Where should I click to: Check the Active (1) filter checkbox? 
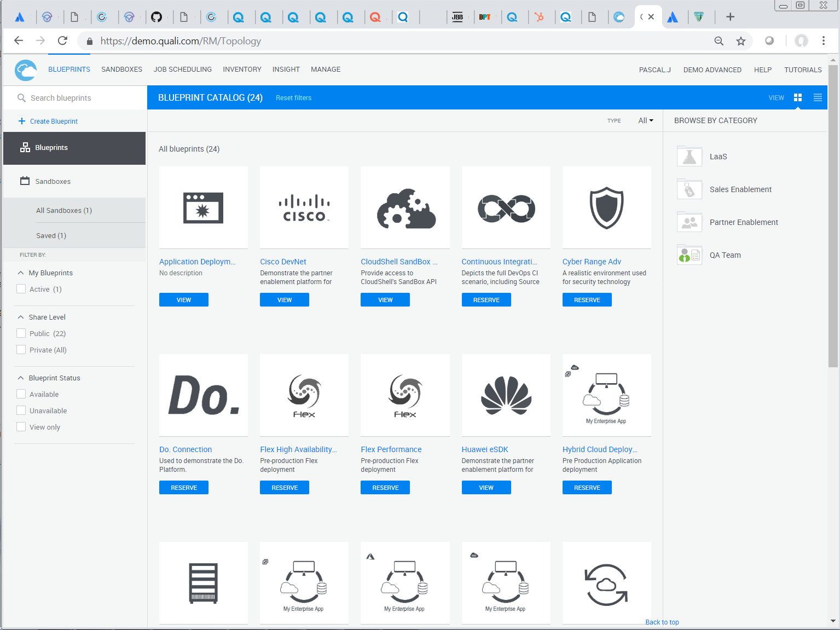click(x=21, y=289)
